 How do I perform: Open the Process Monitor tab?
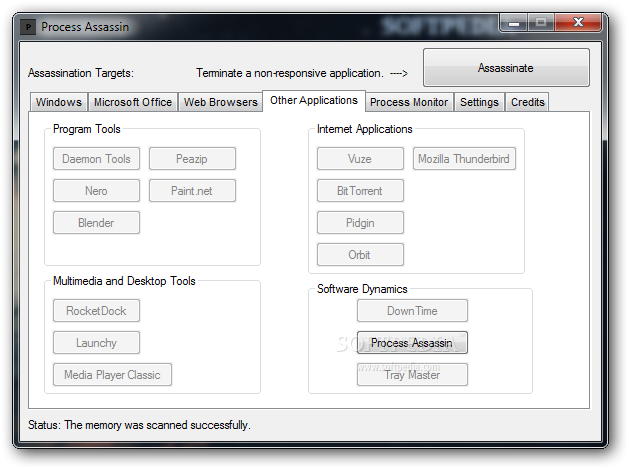[409, 102]
